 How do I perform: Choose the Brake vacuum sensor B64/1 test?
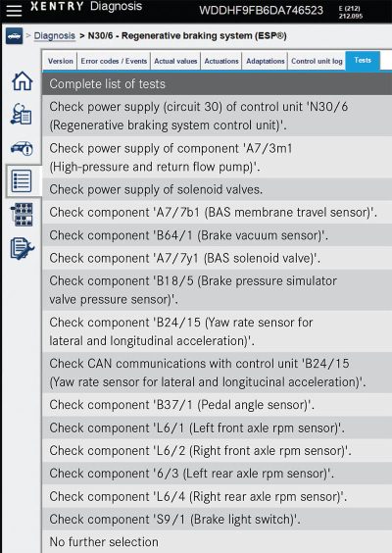pyautogui.click(x=217, y=235)
